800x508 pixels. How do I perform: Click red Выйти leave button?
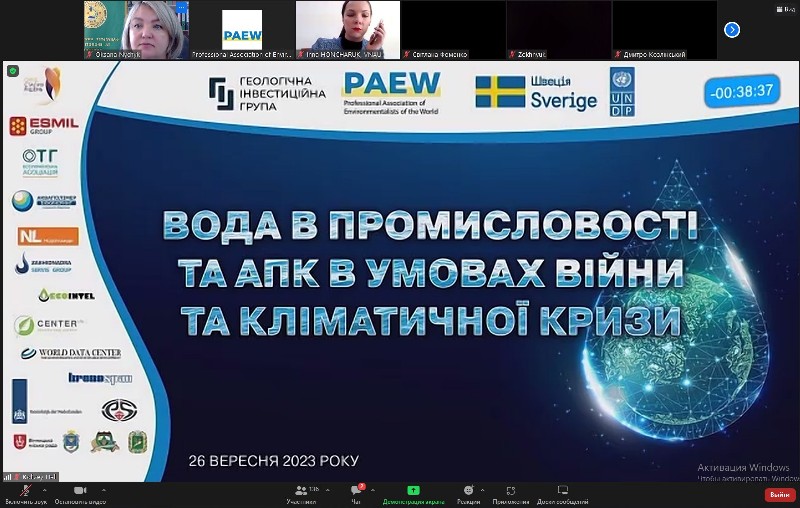tap(780, 495)
